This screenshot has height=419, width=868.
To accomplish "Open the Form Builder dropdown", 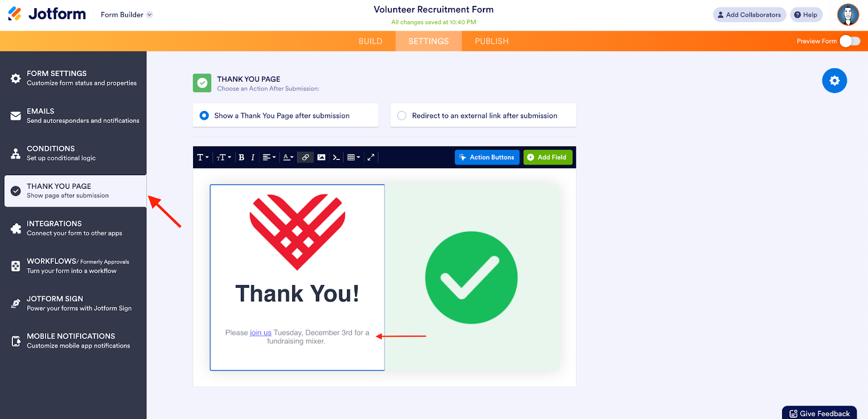I will 127,15.
